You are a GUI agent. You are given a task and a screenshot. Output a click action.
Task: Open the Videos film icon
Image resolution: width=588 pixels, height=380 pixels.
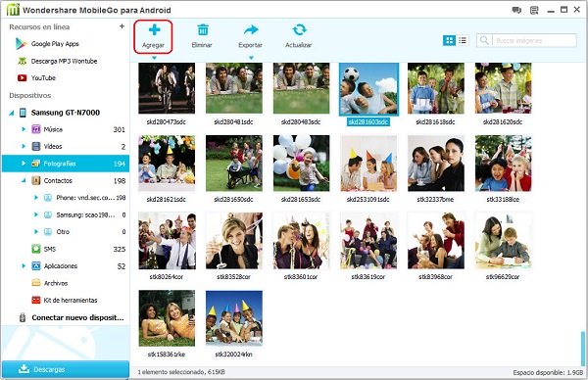[x=35, y=146]
